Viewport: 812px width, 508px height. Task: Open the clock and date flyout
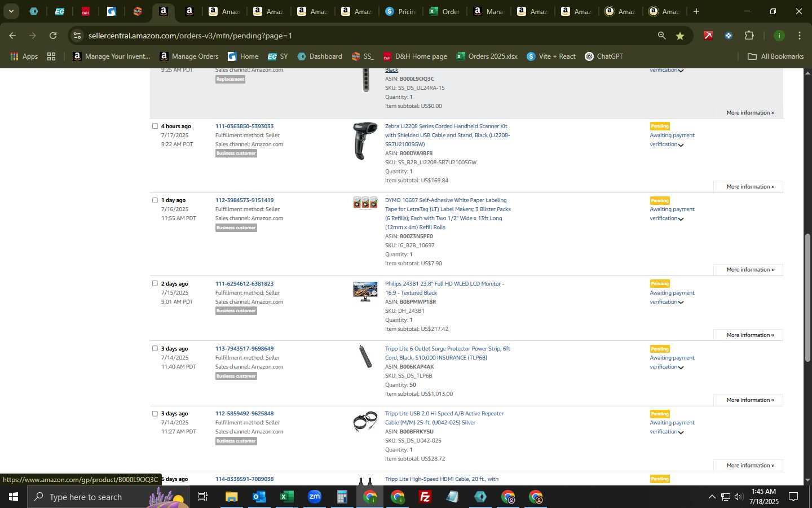click(764, 497)
